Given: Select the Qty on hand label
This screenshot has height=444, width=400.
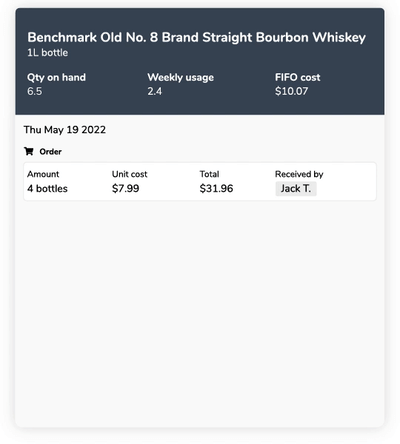Looking at the screenshot, I should click(56, 77).
